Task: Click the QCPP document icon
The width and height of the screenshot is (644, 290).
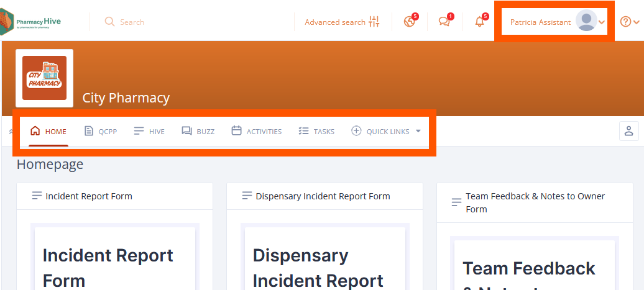Action: 88,131
